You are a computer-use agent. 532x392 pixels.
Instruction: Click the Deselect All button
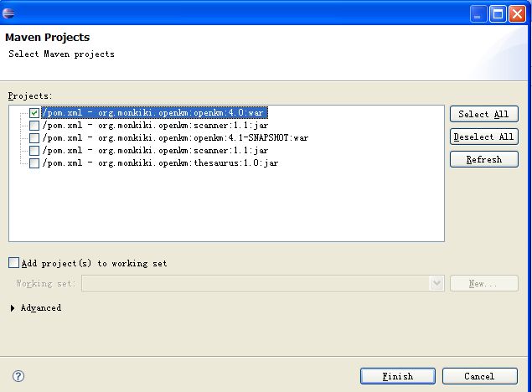click(483, 137)
